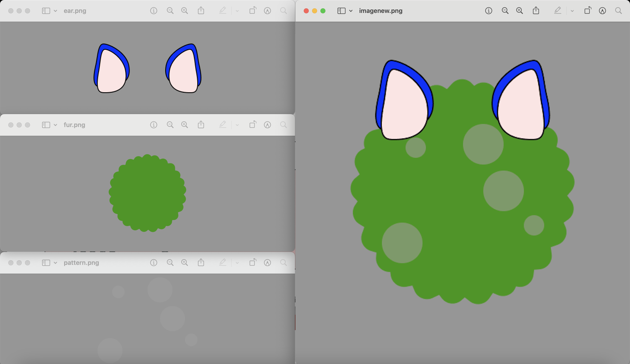Image resolution: width=630 pixels, height=364 pixels.
Task: Click the imagenew.png window title
Action: [381, 11]
